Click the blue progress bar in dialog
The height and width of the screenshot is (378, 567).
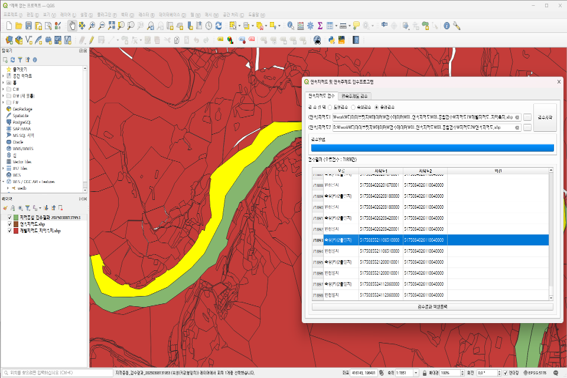[x=432, y=148]
